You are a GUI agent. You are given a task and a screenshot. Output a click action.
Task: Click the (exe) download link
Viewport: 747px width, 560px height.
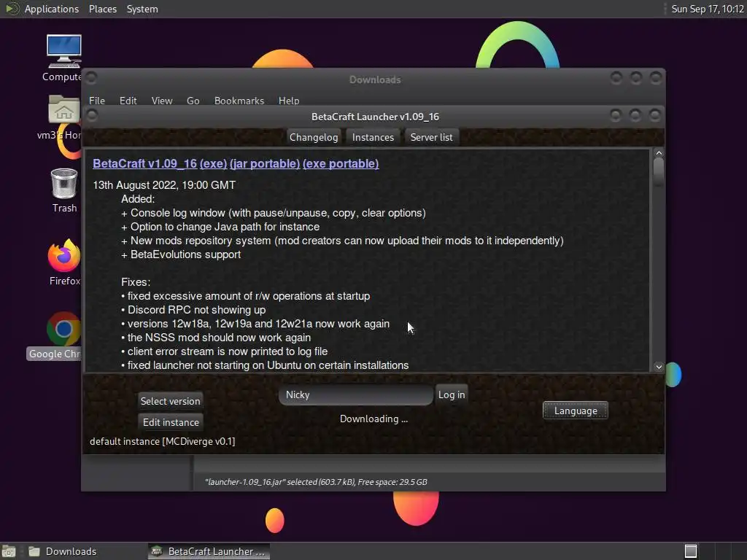point(213,163)
